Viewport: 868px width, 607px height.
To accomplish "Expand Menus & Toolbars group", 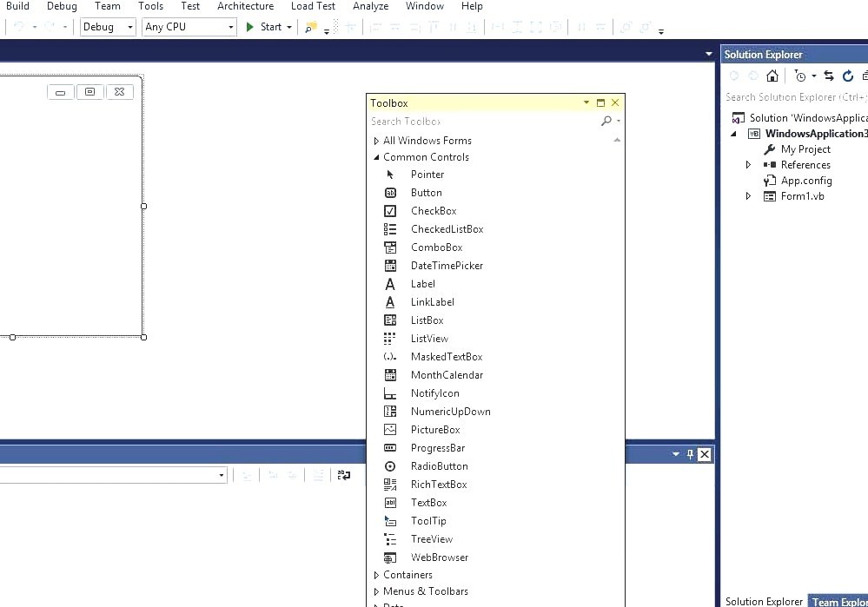I will tap(376, 592).
